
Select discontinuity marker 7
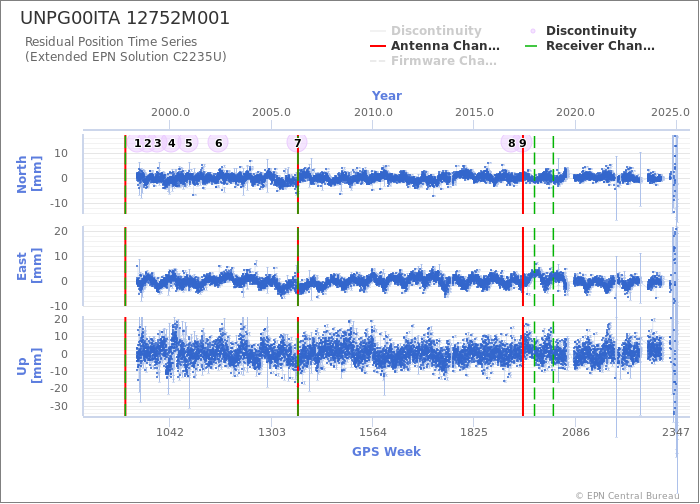click(297, 143)
